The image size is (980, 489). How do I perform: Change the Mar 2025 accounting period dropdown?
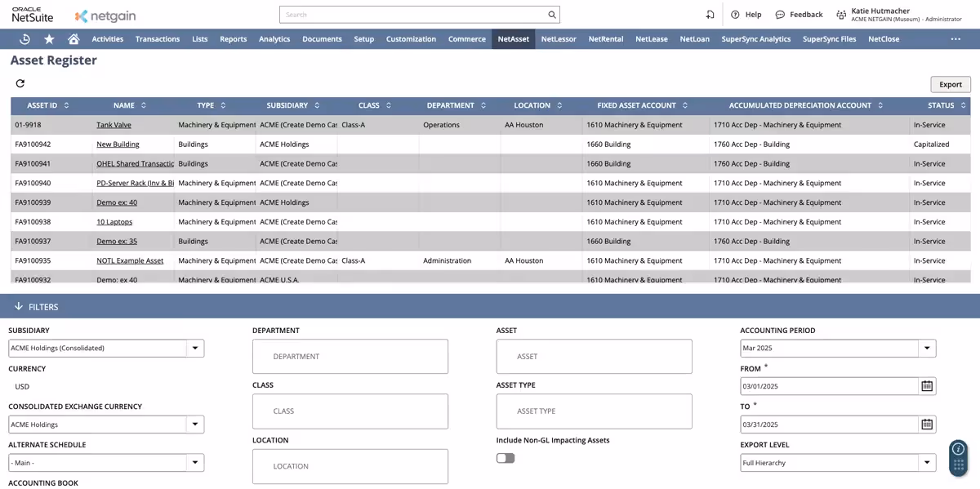pyautogui.click(x=928, y=348)
